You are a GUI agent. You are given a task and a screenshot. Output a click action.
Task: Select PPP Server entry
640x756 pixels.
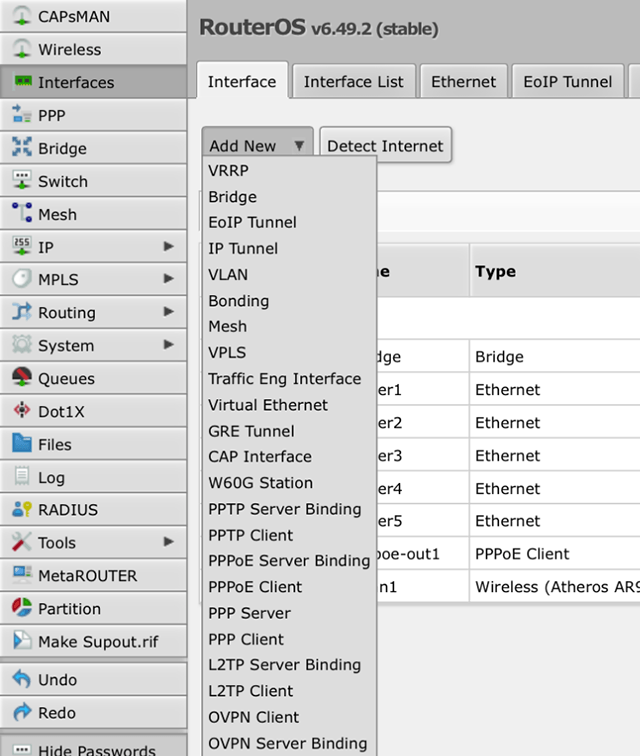289,613
